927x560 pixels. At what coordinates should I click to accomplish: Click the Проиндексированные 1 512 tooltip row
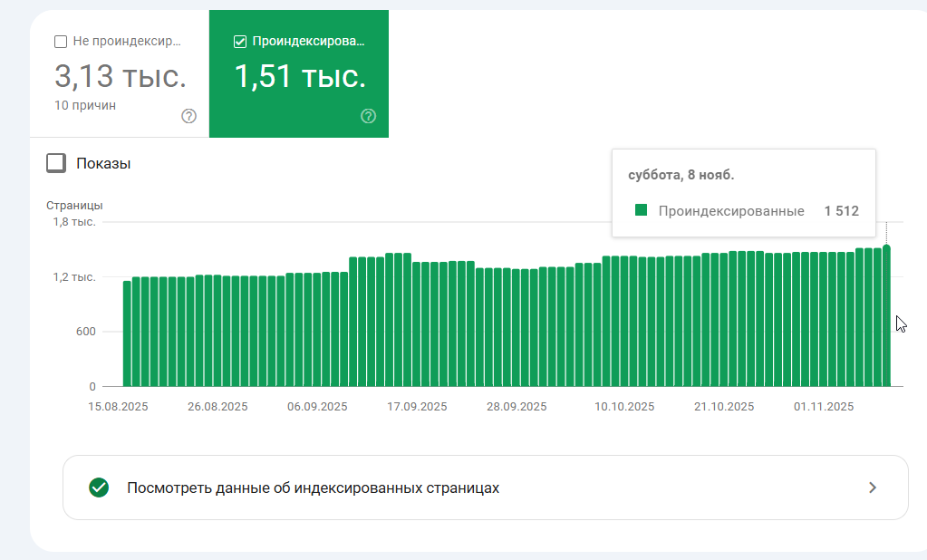[747, 210]
